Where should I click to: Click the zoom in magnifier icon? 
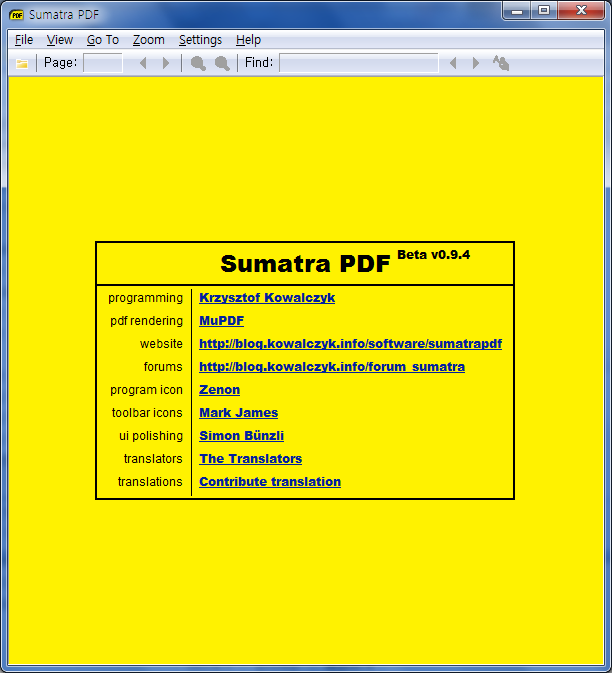(x=222, y=64)
